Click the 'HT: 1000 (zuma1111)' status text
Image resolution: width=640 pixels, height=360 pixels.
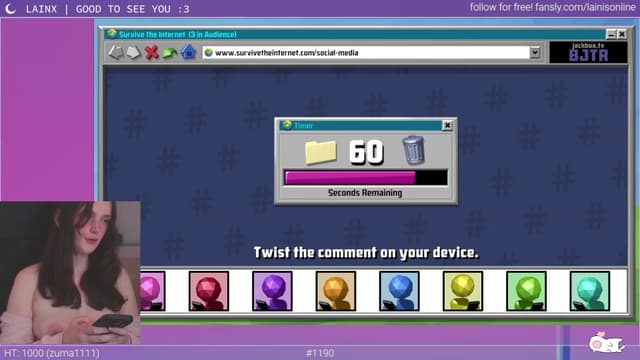51,353
